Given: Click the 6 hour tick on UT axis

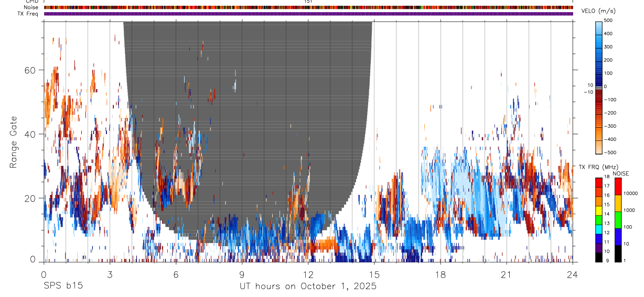Looking at the screenshot, I should pos(176,274).
